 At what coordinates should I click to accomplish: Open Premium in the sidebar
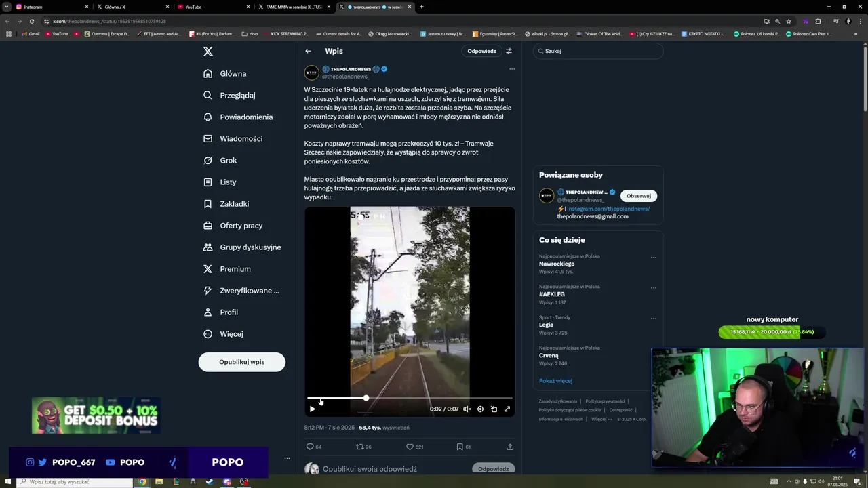pos(226,268)
